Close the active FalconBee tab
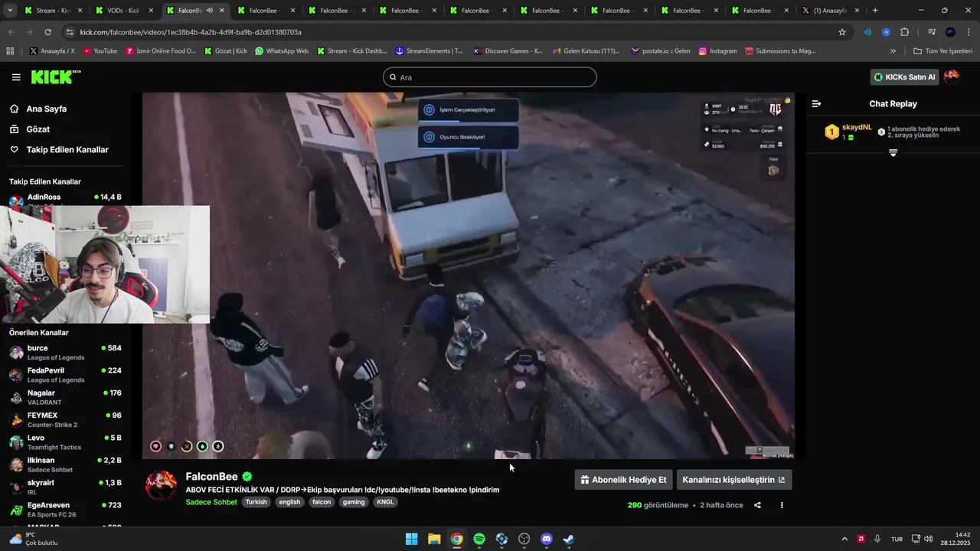The image size is (980, 551). point(222,11)
